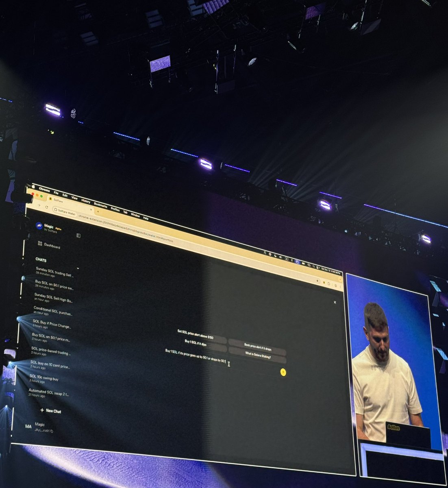Copy the wallet address with the copy icon
The image size is (448, 488).
52,431
